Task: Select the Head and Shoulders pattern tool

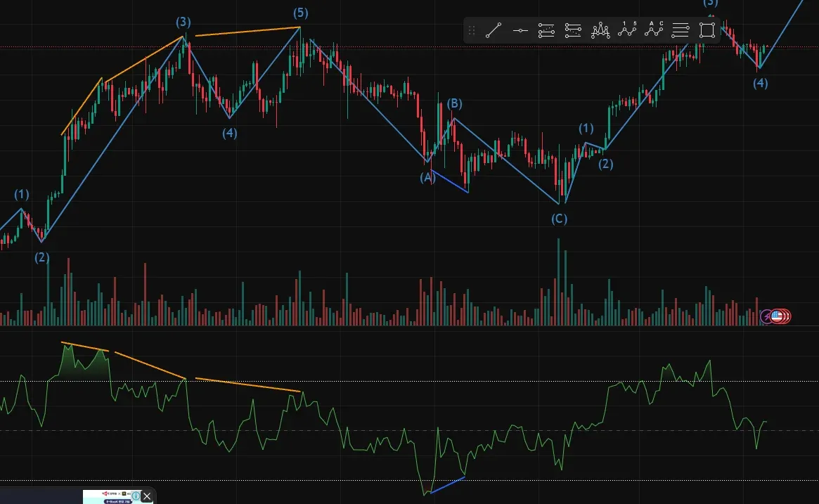Action: pyautogui.click(x=600, y=30)
